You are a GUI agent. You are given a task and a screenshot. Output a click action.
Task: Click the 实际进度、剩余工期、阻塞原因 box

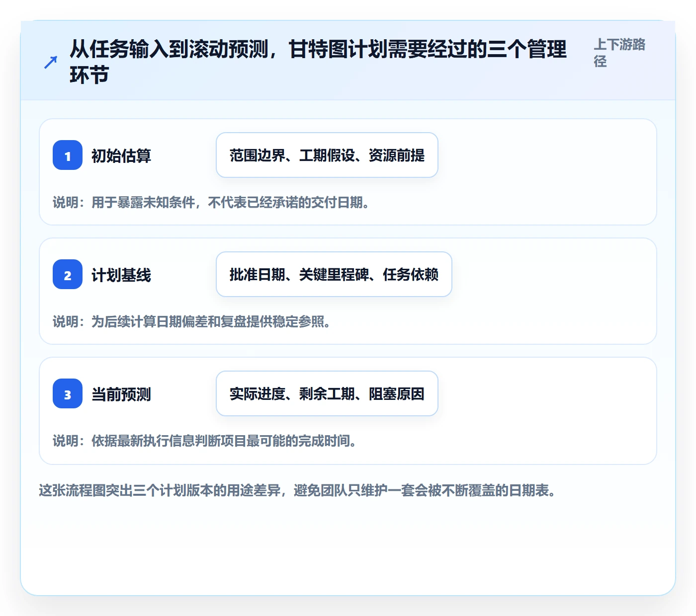(x=327, y=393)
